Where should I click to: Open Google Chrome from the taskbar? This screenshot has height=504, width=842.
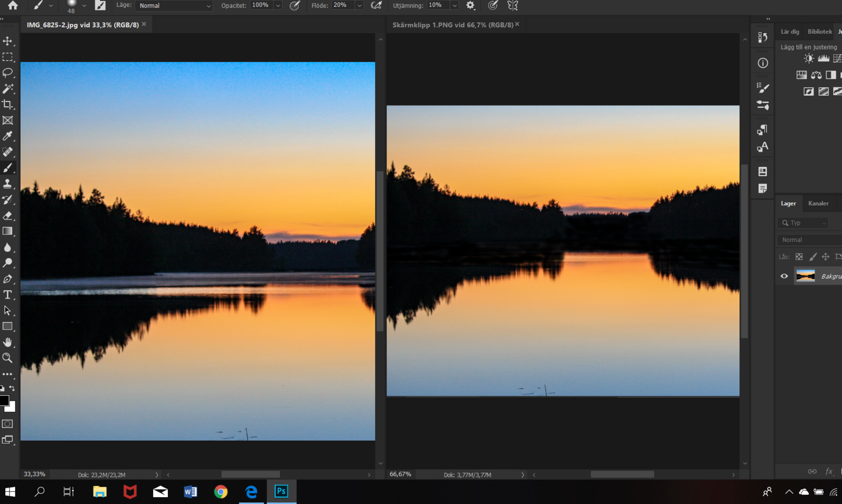[221, 492]
